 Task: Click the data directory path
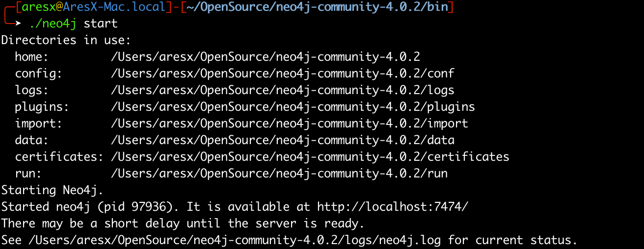pos(283,140)
